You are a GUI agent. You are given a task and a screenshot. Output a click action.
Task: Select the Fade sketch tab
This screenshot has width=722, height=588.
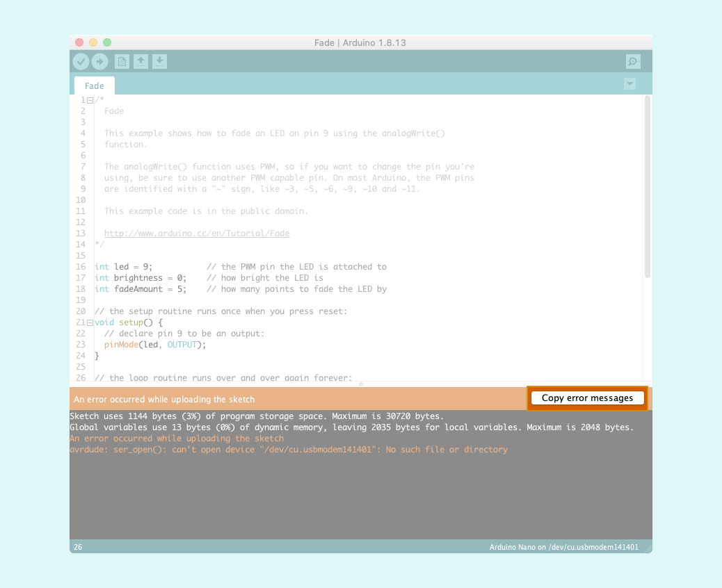click(x=95, y=86)
